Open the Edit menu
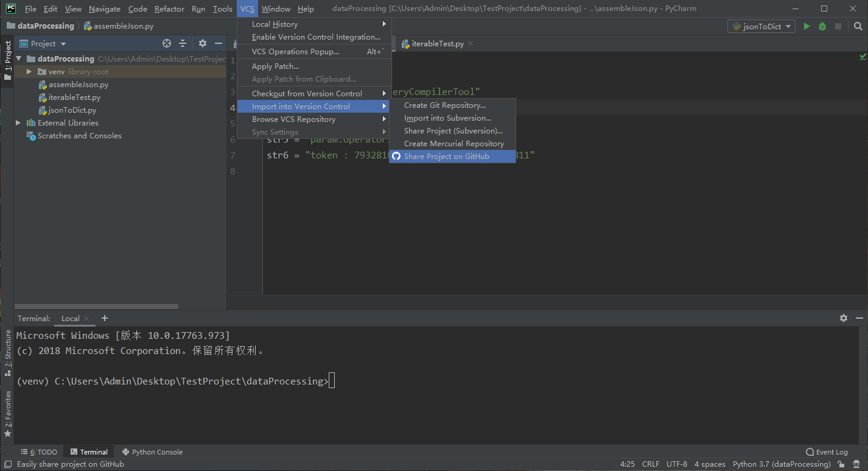The height and width of the screenshot is (471, 868). pyautogui.click(x=51, y=9)
